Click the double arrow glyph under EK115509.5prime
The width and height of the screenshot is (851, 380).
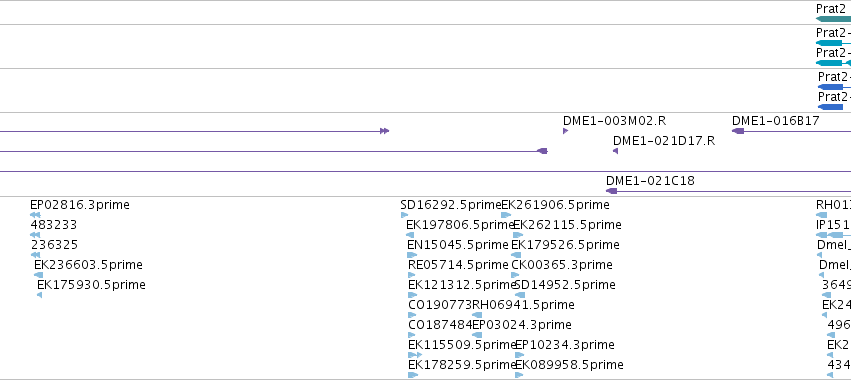click(x=415, y=356)
